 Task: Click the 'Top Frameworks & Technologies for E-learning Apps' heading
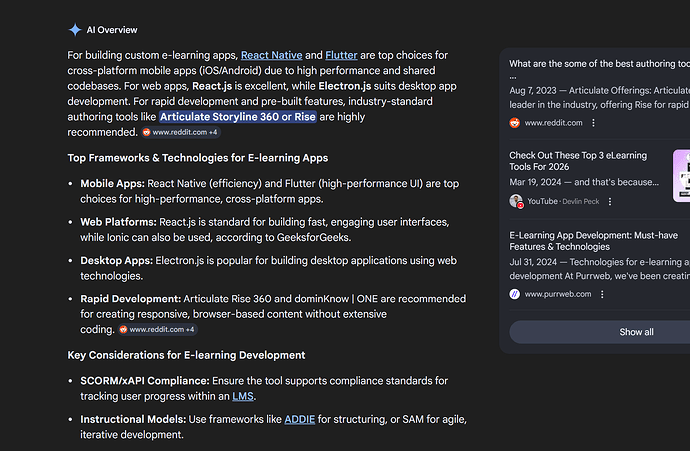coord(197,158)
